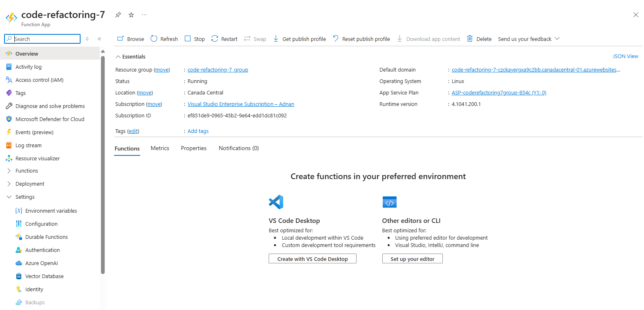Mark code-refactoring-7 as favorite star
This screenshot has width=644, height=310.
[131, 15]
